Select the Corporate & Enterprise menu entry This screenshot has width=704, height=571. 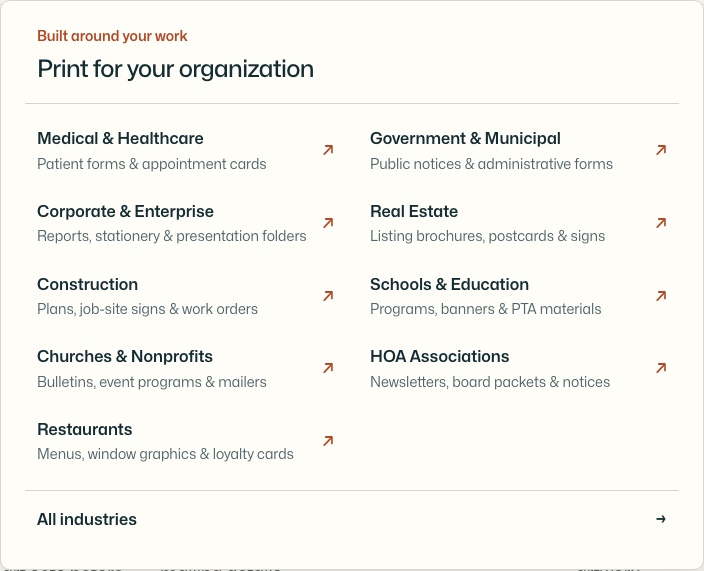[185, 224]
